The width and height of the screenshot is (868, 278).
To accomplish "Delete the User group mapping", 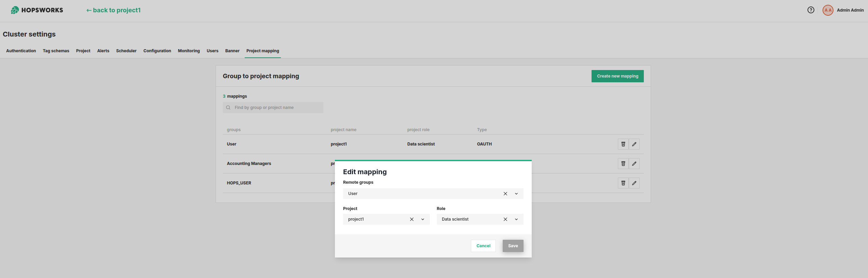I will point(623,144).
